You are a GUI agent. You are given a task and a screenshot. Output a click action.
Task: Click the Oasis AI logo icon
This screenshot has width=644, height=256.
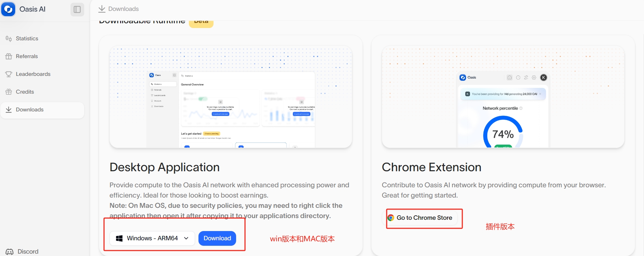[8, 9]
